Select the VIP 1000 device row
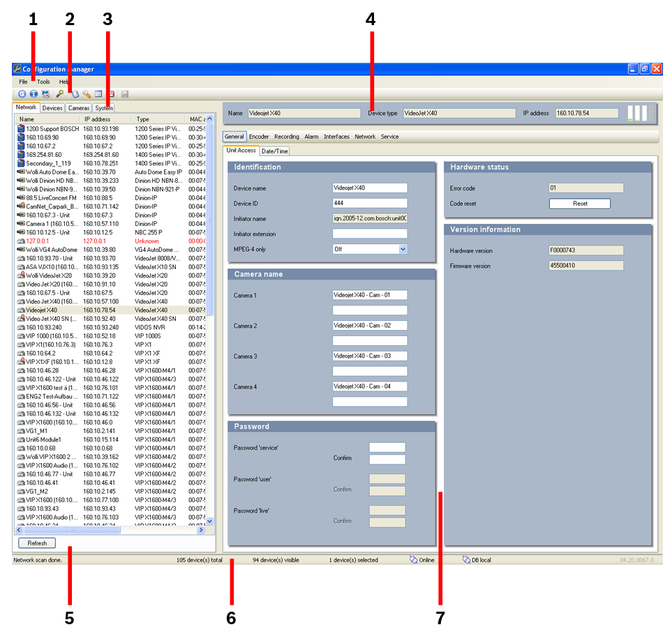 110,336
